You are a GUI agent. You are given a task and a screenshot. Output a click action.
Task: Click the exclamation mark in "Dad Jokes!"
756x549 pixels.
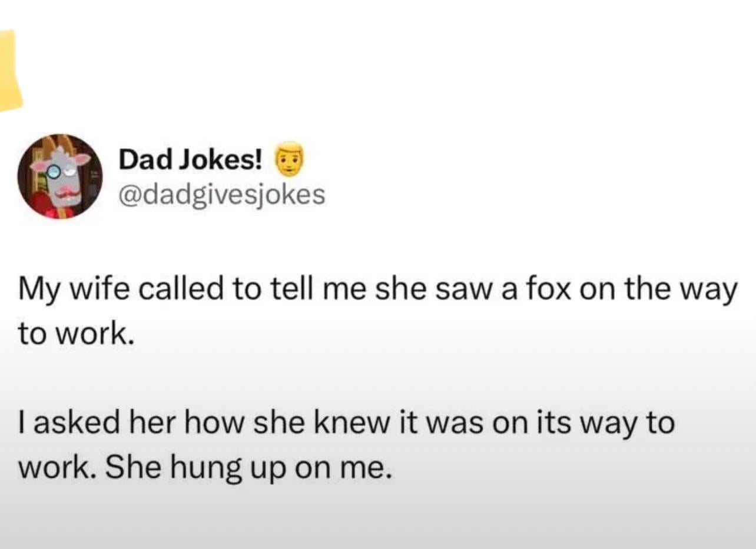(x=258, y=159)
